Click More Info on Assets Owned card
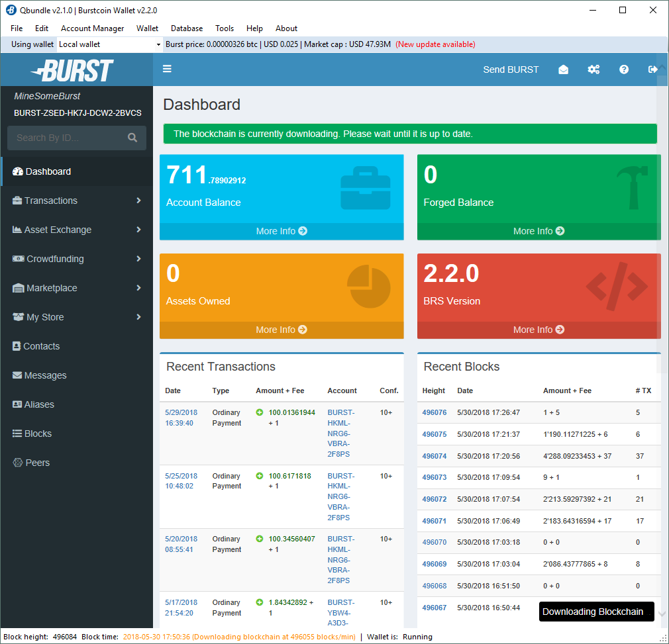669x644 pixels. point(282,330)
